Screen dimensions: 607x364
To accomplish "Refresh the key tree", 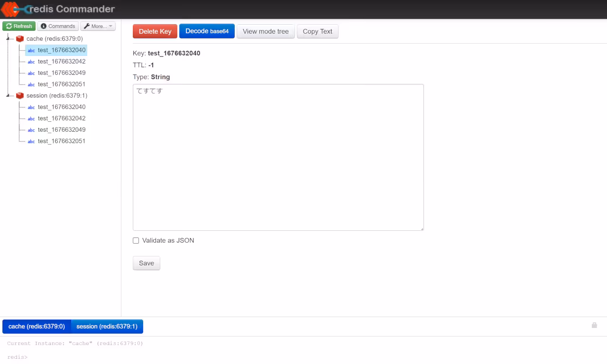I will coord(19,26).
